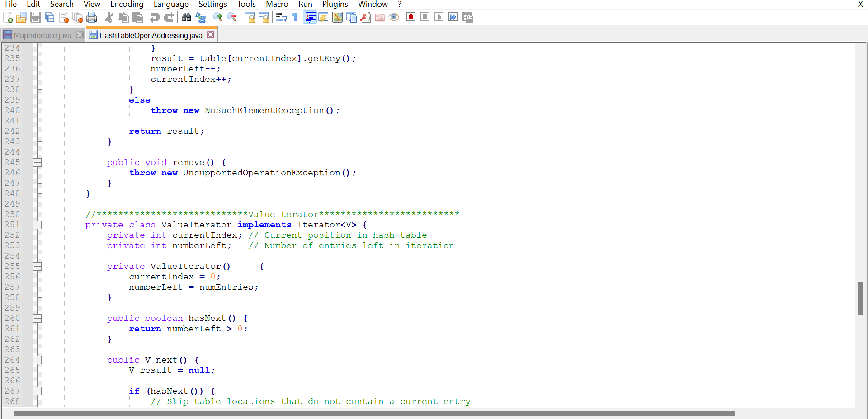Image resolution: width=868 pixels, height=419 pixels.
Task: Toggle synchronize horizontal scrolling
Action: click(264, 17)
